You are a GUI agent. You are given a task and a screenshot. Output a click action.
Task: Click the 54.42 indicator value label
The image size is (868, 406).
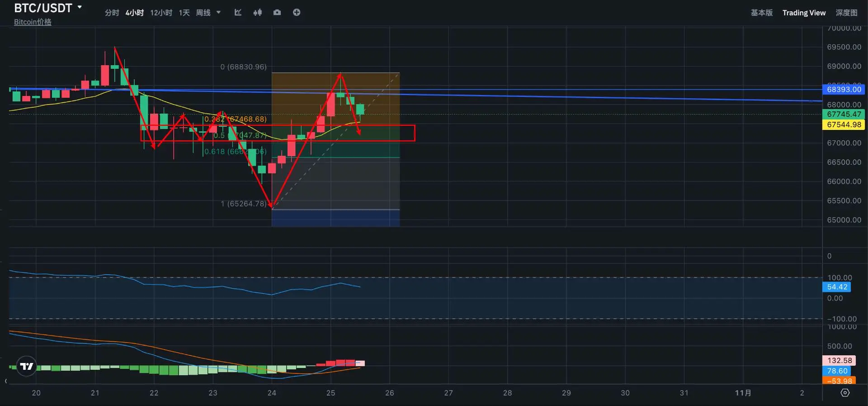(x=837, y=287)
